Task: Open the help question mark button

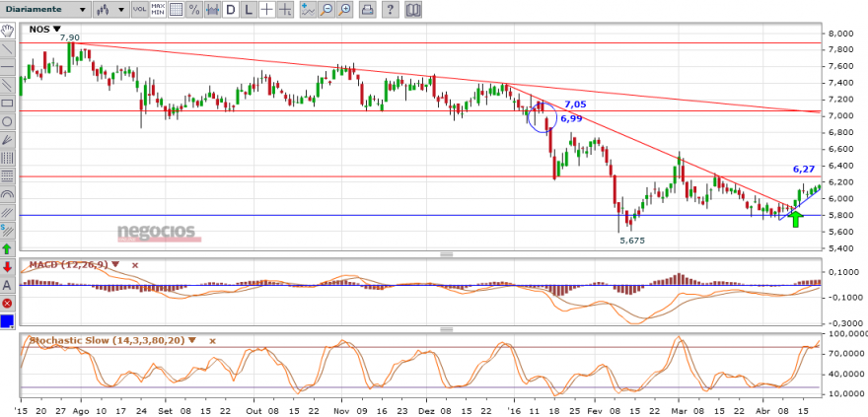Action: click(x=391, y=10)
